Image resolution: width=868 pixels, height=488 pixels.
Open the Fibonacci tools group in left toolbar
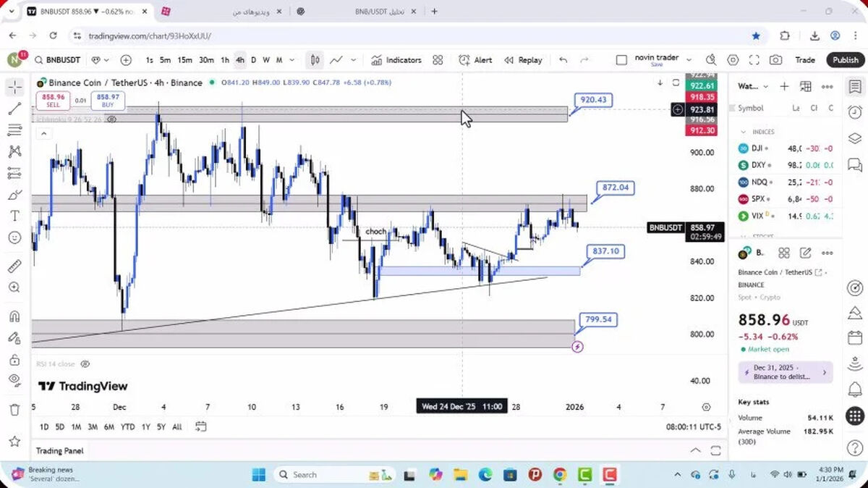coord(14,130)
